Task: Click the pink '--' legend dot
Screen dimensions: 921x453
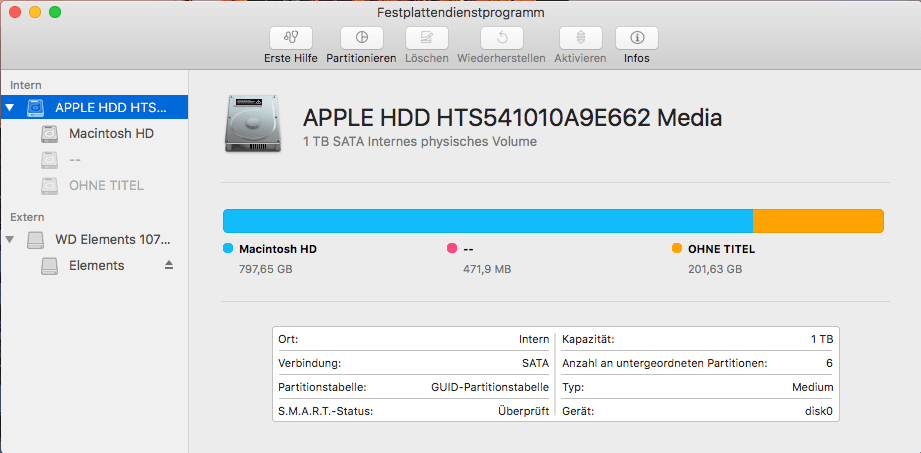Action: click(452, 249)
